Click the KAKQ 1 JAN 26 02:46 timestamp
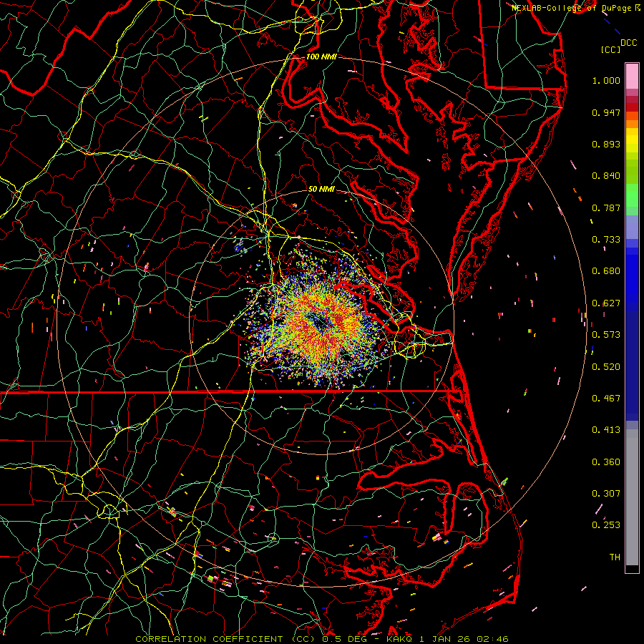The height and width of the screenshot is (644, 644). point(447,639)
